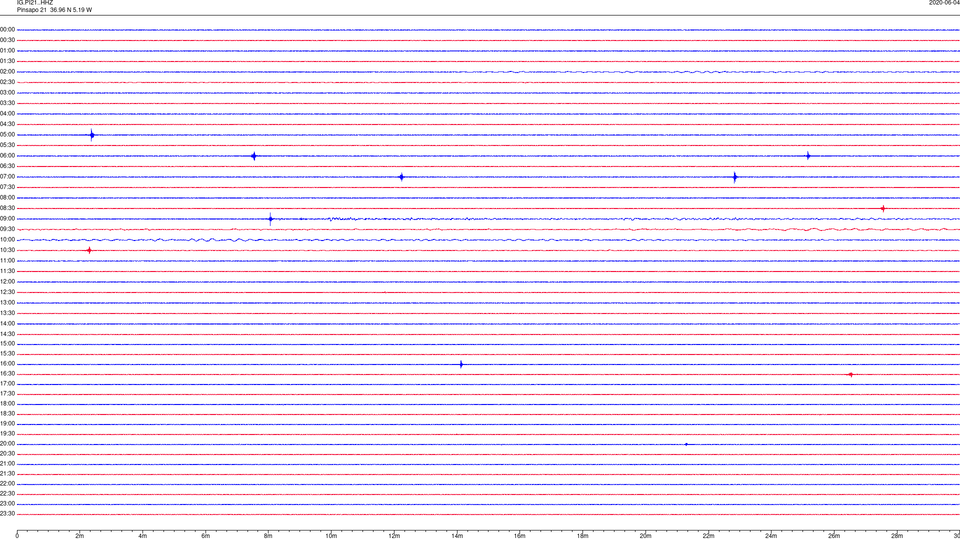
Task: Click the 24m axis tick label
Action: click(x=771, y=536)
